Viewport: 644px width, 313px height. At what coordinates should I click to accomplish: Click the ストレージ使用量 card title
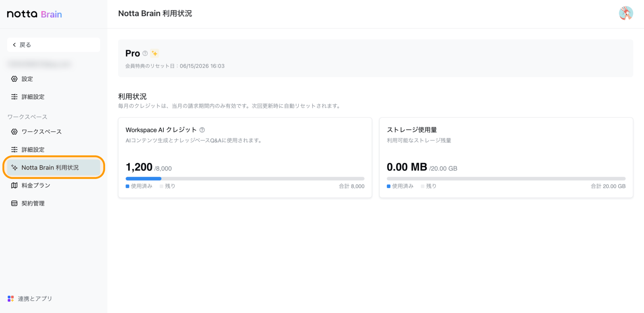[412, 130]
